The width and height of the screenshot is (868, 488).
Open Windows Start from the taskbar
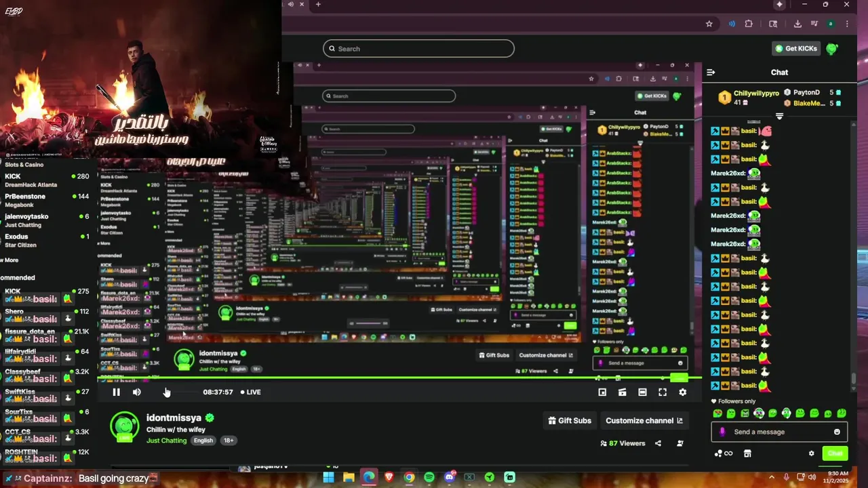[328, 477]
